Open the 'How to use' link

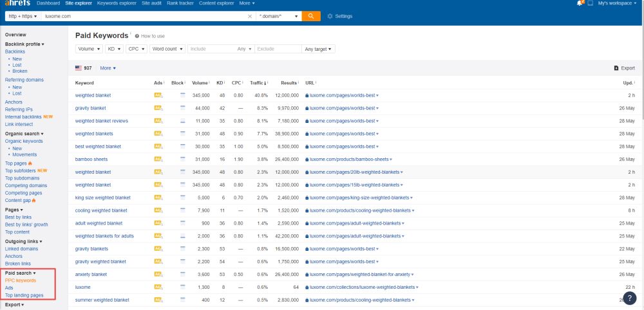pyautogui.click(x=152, y=36)
